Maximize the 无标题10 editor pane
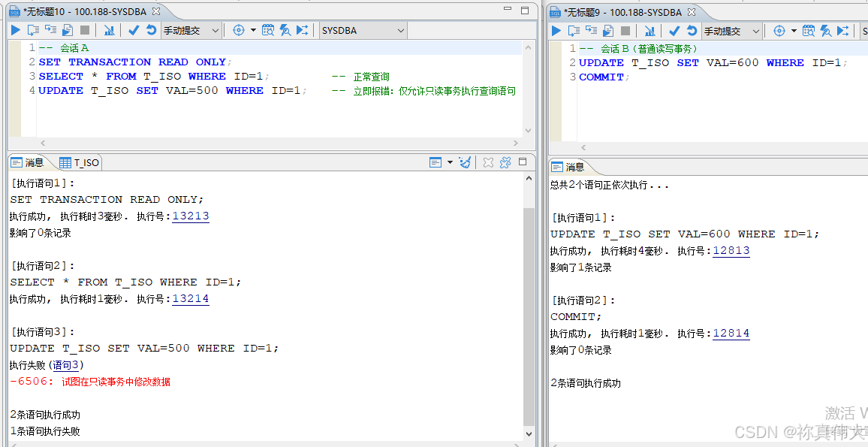Viewport: 868px width, 447px height. coord(525,10)
